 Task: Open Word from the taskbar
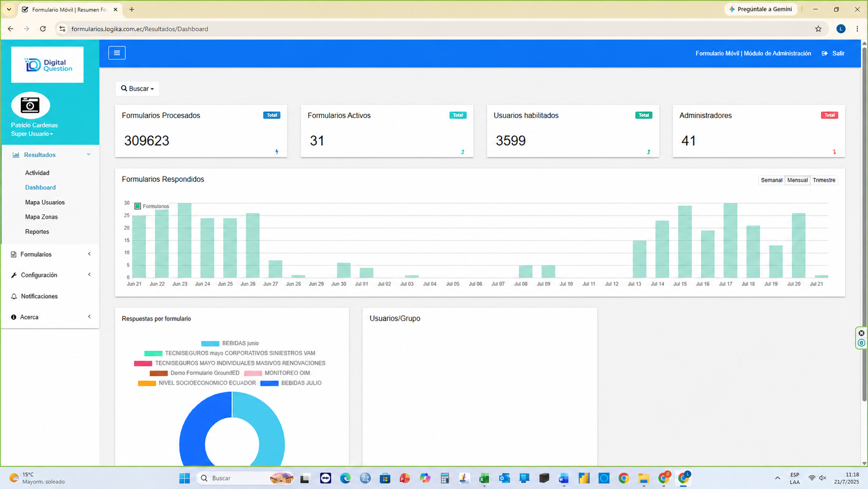tap(564, 478)
